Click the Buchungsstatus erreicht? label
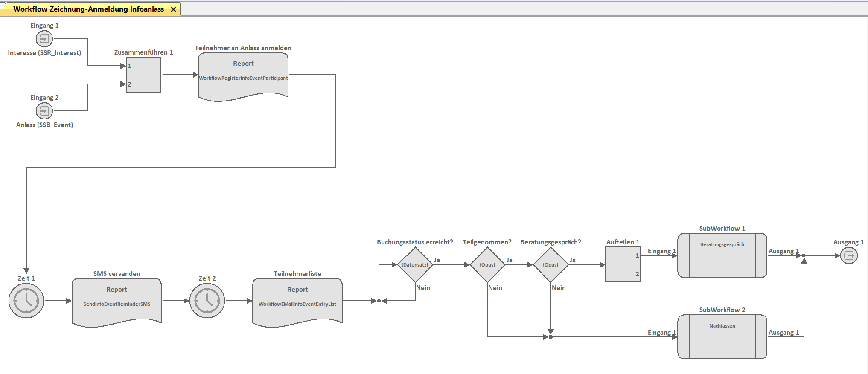This screenshot has height=374, width=868. [x=415, y=242]
